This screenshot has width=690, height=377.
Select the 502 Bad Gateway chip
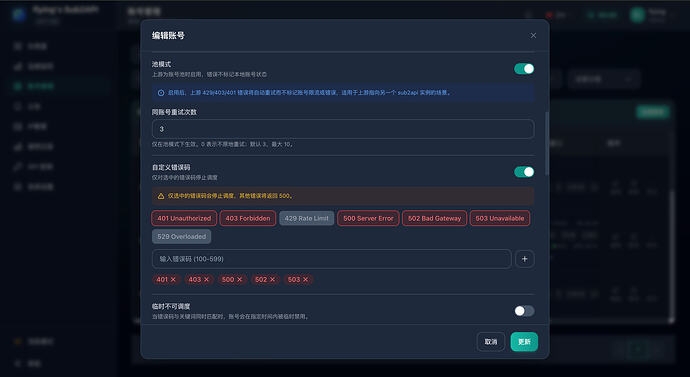[x=434, y=218]
